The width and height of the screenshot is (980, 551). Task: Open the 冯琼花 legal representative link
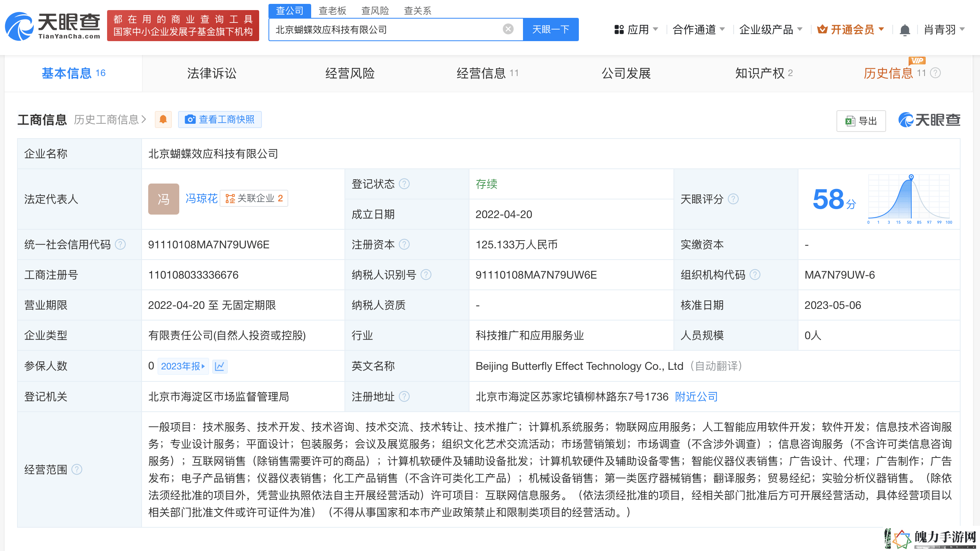tap(201, 199)
